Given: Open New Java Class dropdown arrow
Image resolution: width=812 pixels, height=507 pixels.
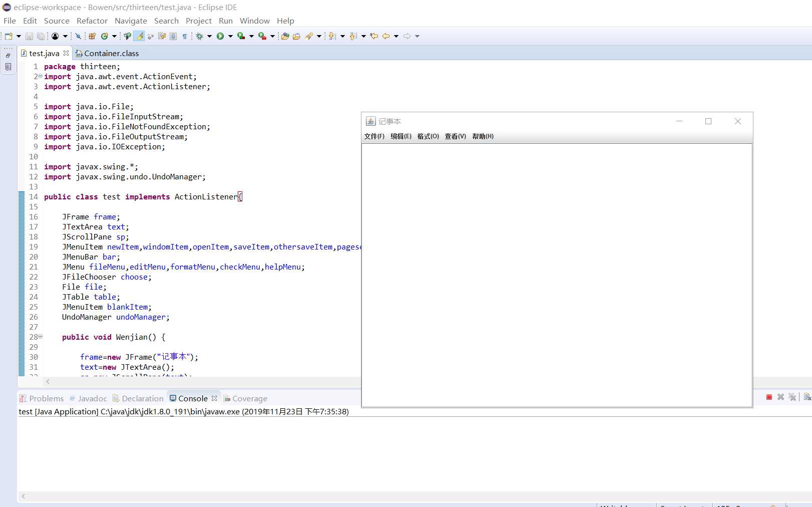Looking at the screenshot, I should click(x=114, y=36).
